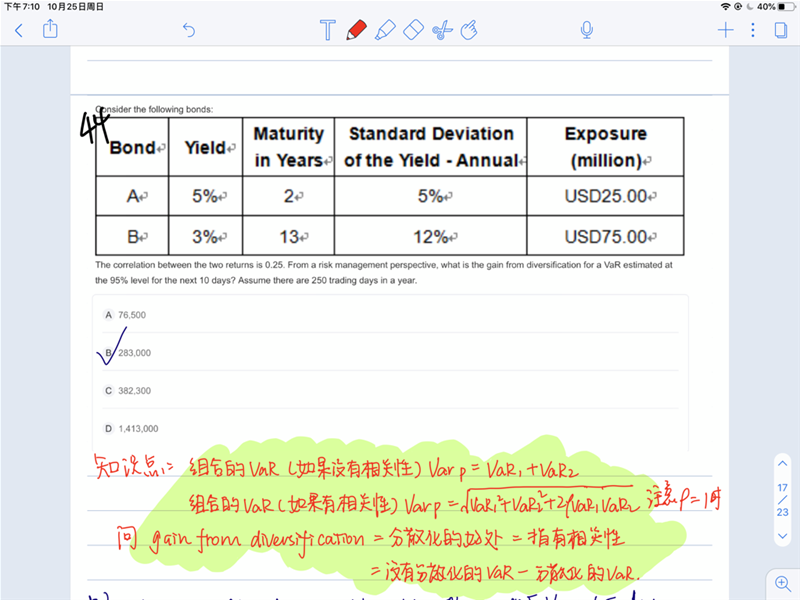
Task: Tap the Yield column header
Action: (206, 147)
